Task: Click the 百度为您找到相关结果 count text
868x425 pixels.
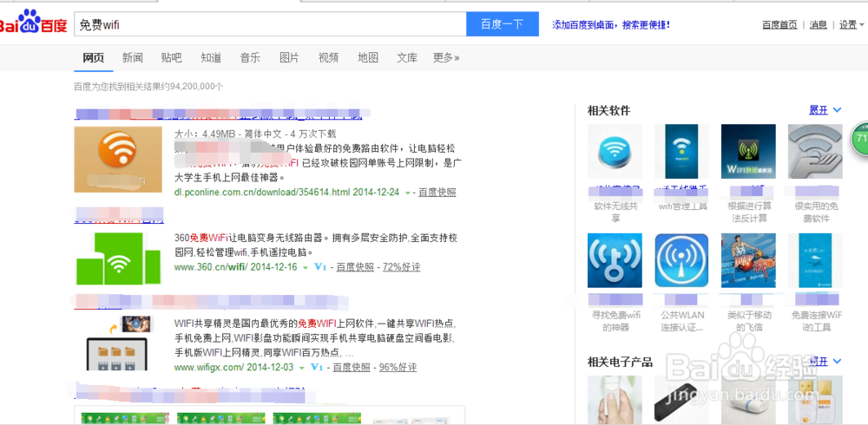Action: click(x=149, y=87)
